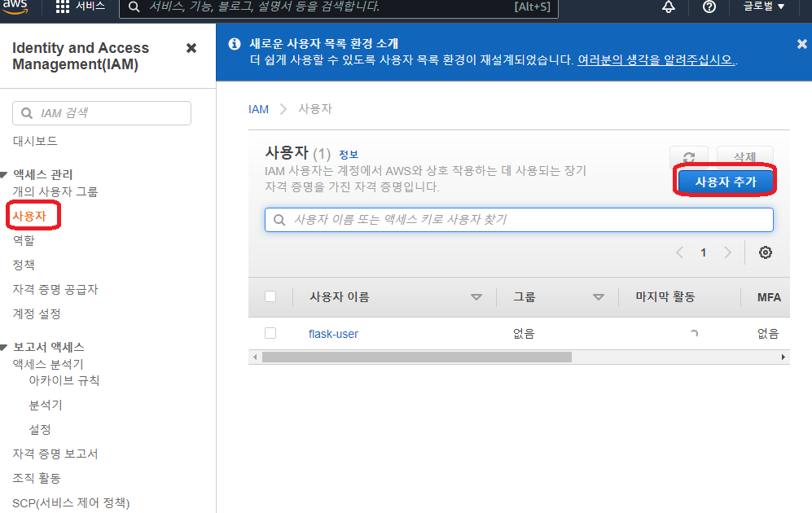Open 계정 설정 in sidebar
Viewport: 812px width, 513px height.
37,313
